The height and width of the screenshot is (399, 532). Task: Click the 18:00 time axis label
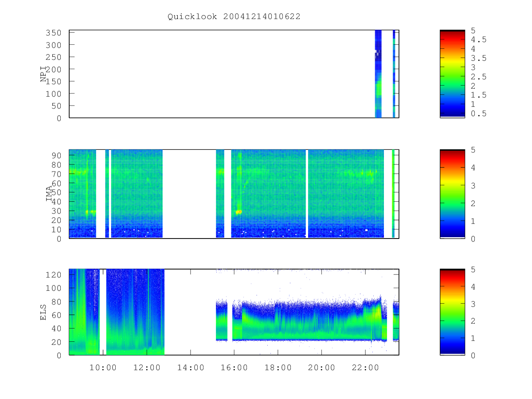pyautogui.click(x=278, y=368)
